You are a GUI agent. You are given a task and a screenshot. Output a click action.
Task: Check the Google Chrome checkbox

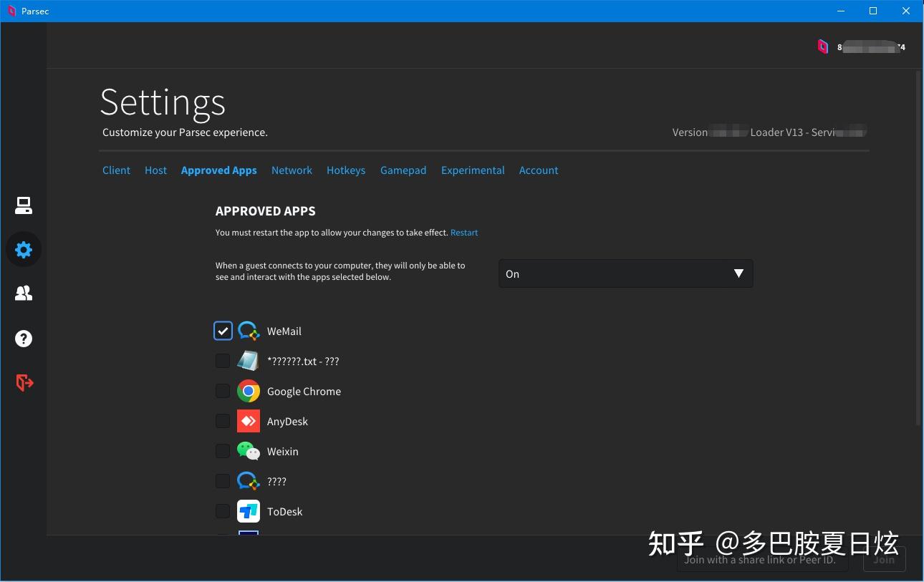pos(223,391)
